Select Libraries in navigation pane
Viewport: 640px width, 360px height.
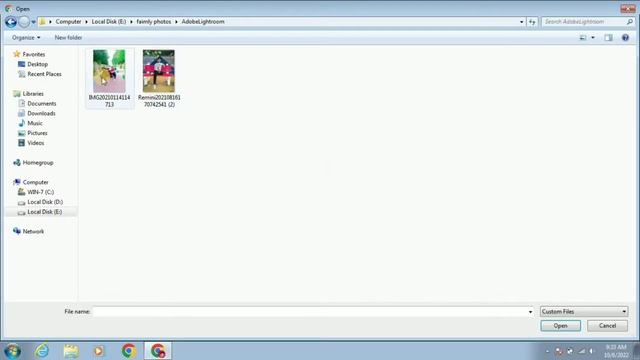tap(33, 93)
